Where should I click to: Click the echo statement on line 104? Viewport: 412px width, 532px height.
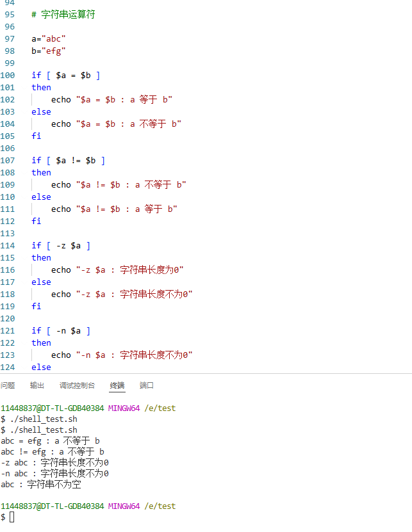coord(116,124)
